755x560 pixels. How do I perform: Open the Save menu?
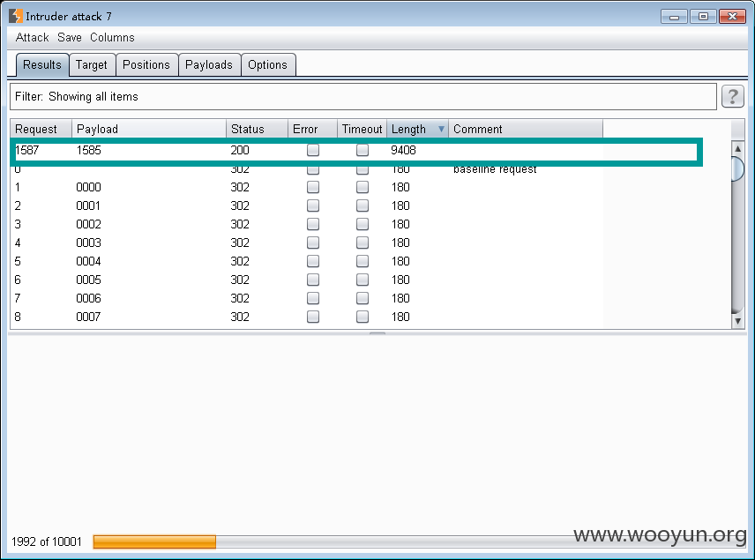point(70,38)
